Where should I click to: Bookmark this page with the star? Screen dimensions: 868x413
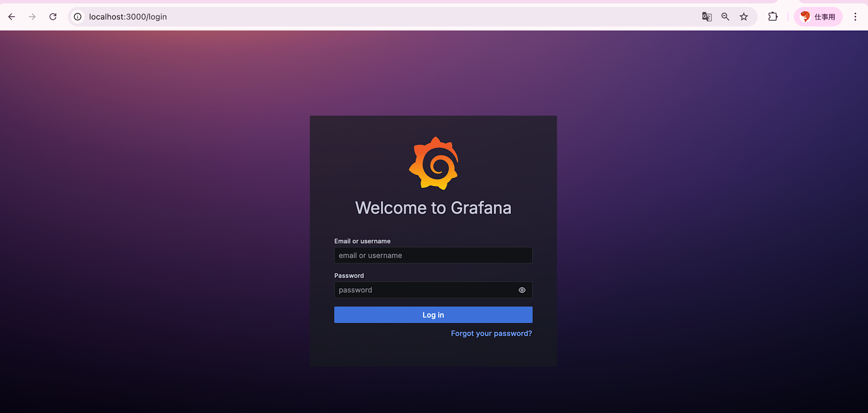pyautogui.click(x=744, y=17)
